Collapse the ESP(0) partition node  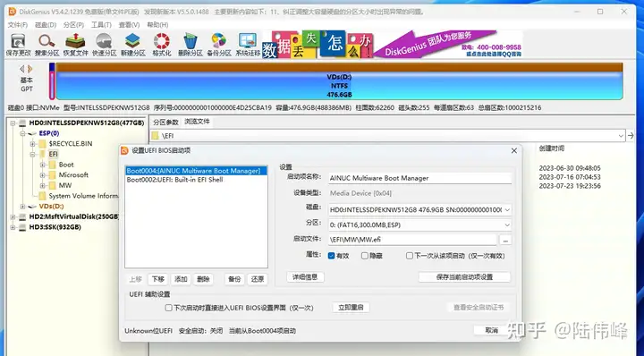pyautogui.click(x=22, y=133)
